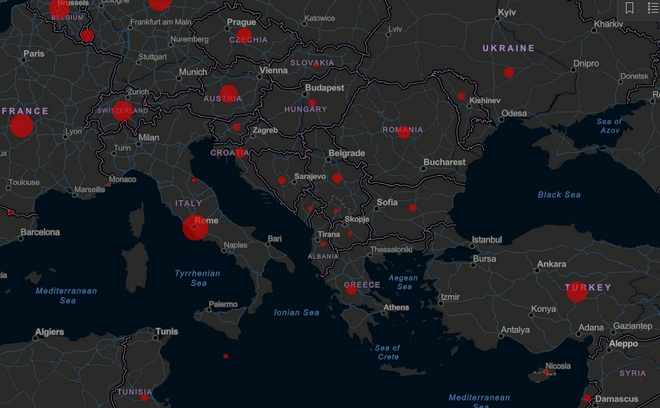Click the red marker on Greece
The width and height of the screenshot is (660, 408).
[352, 290]
